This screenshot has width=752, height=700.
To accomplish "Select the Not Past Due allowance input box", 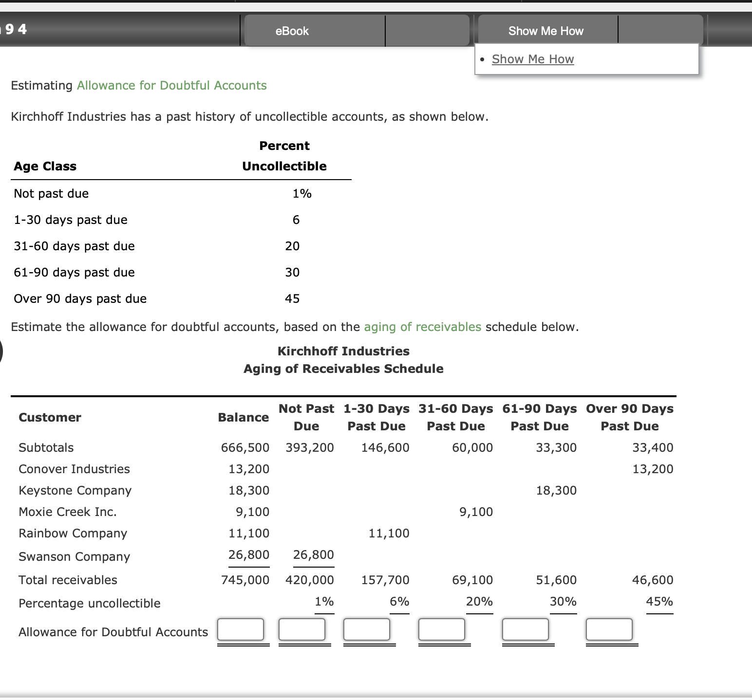I will [302, 629].
